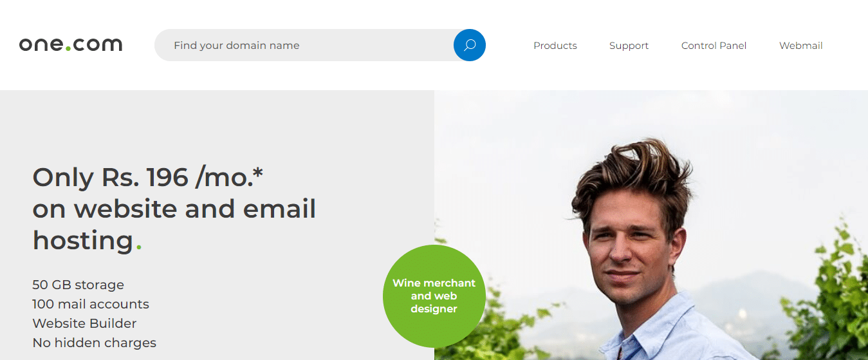Click the 100 mail accounts feature line
868x360 pixels.
point(91,304)
